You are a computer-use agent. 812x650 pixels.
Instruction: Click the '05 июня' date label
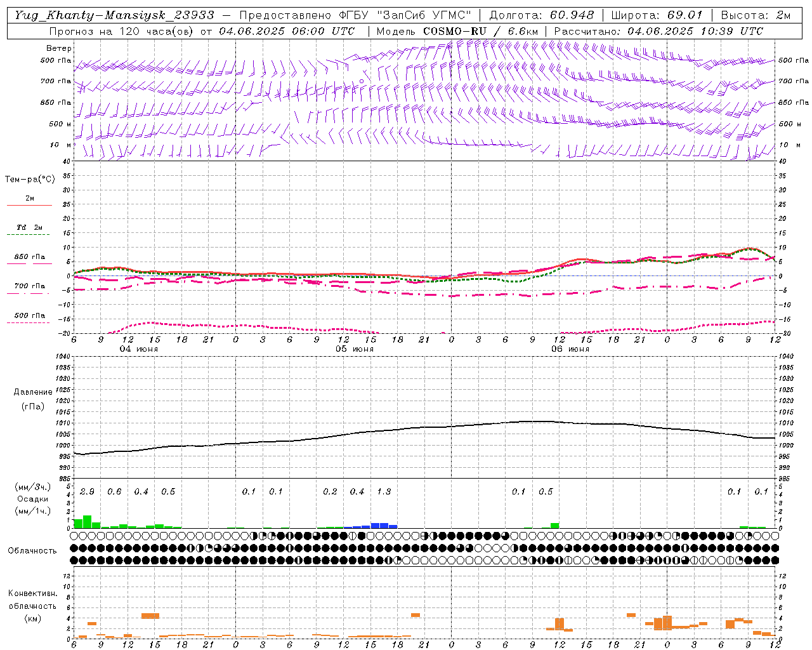pyautogui.click(x=355, y=348)
